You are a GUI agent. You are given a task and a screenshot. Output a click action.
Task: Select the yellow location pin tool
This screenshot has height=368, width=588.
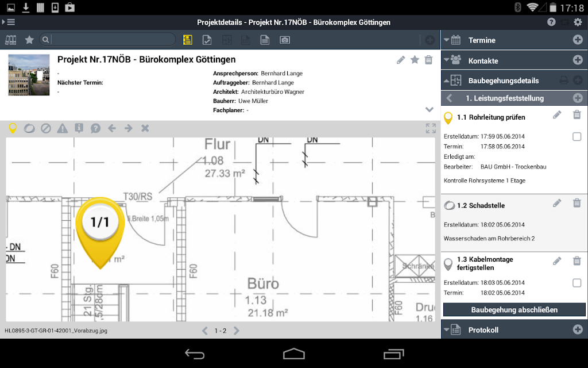tap(13, 128)
